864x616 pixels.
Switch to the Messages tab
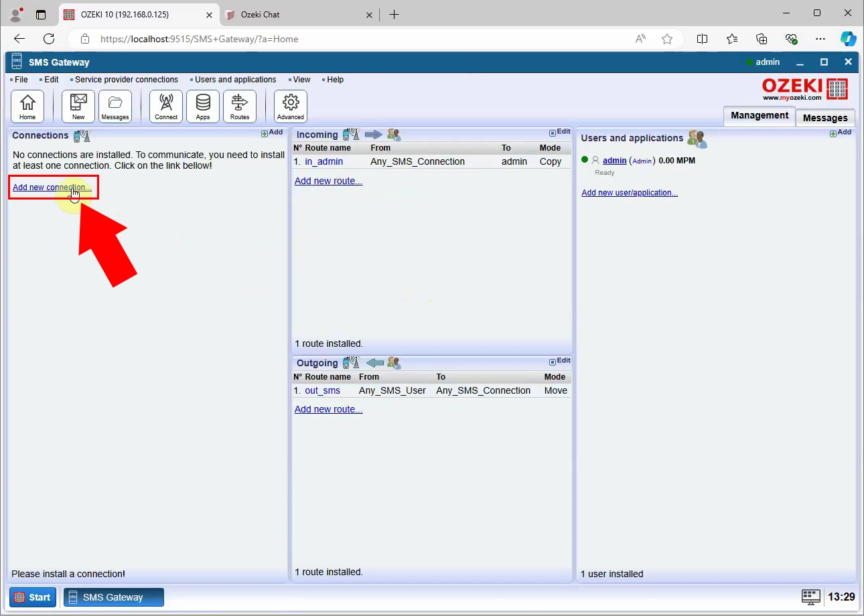(825, 118)
